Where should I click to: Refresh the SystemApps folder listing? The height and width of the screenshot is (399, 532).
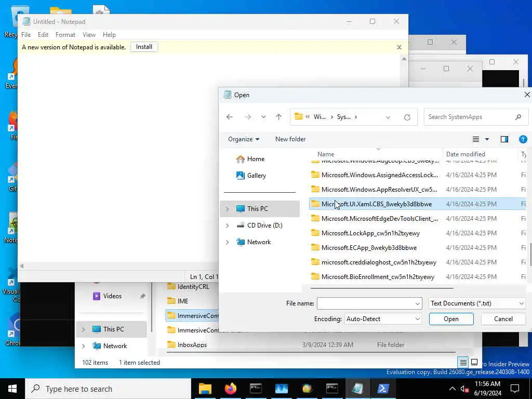tap(407, 117)
